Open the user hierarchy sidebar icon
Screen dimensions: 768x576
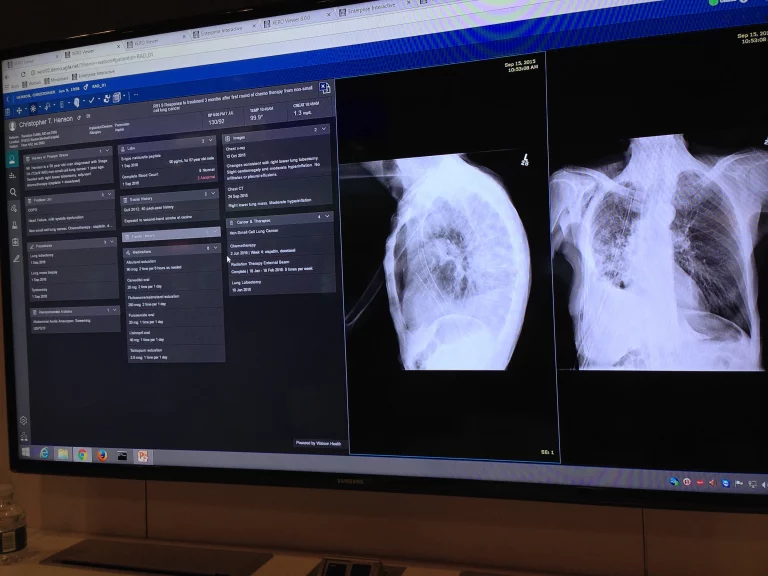(24, 436)
